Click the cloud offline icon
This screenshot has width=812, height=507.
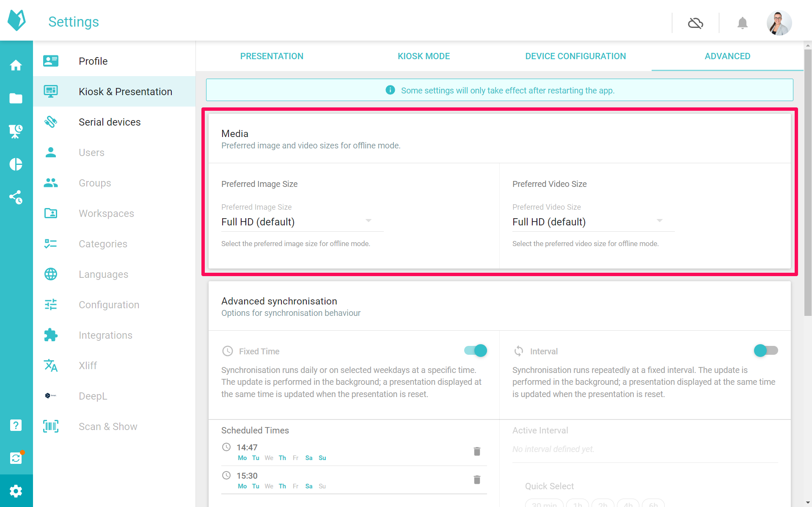pyautogui.click(x=696, y=23)
